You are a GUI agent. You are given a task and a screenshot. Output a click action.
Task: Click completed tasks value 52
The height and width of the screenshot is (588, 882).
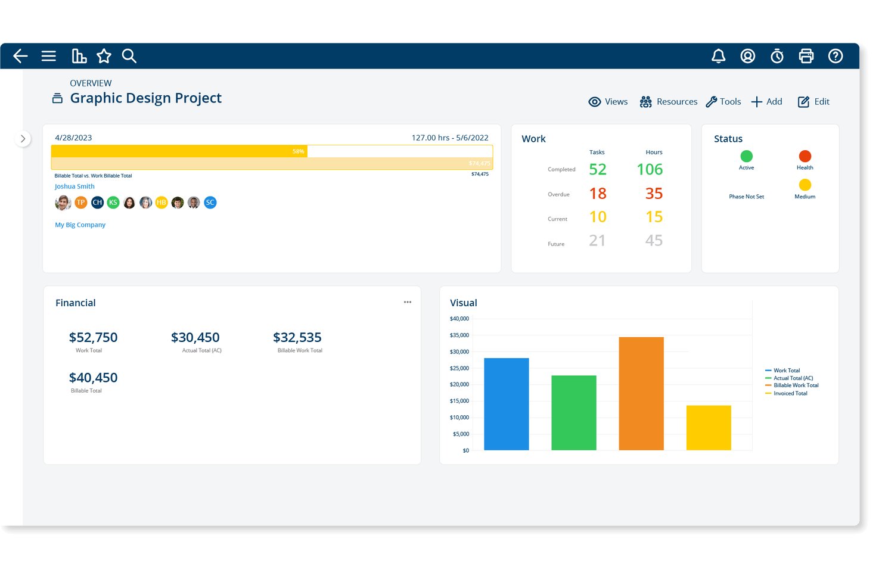pos(598,170)
